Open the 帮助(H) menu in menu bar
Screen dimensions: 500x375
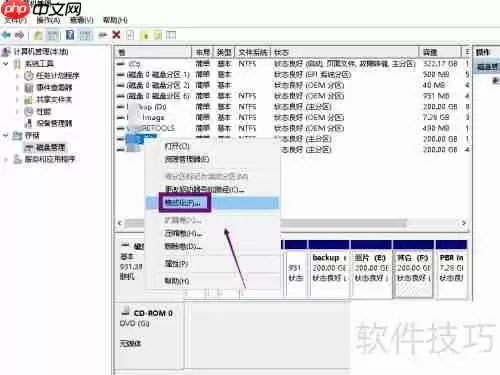[115, 20]
